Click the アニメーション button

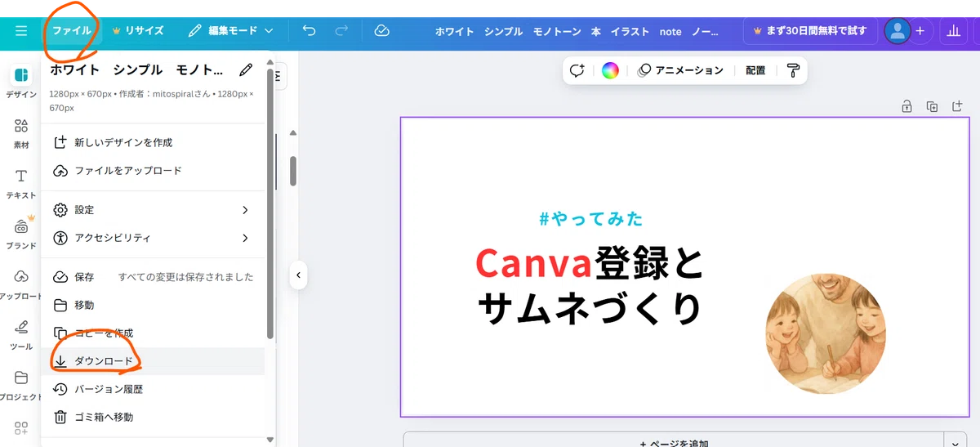tap(680, 70)
